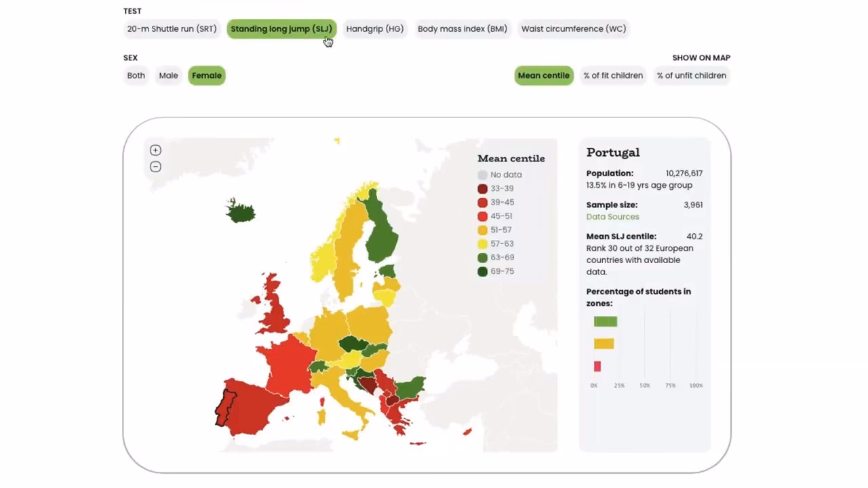Click the grey 'No data' legend swatch

[482, 174]
